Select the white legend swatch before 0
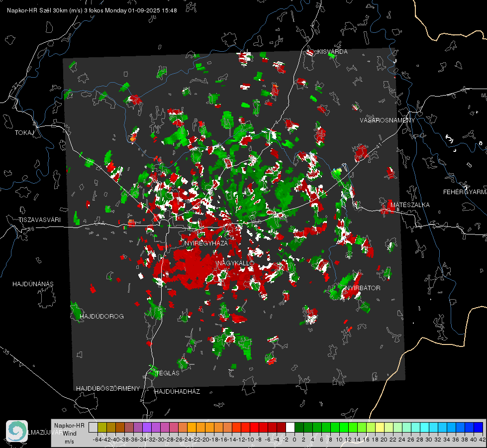Screen dimensions: 487x448 click(290, 428)
